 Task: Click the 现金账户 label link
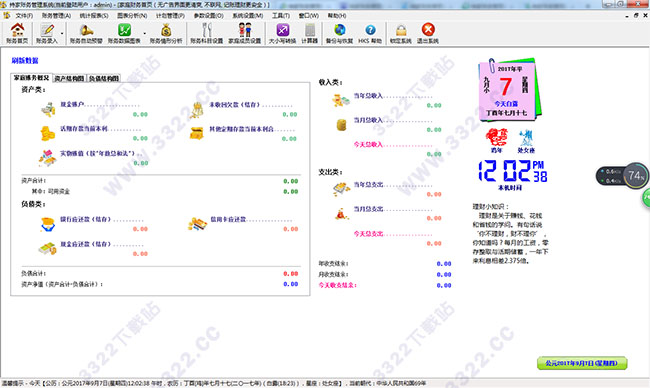coord(72,104)
